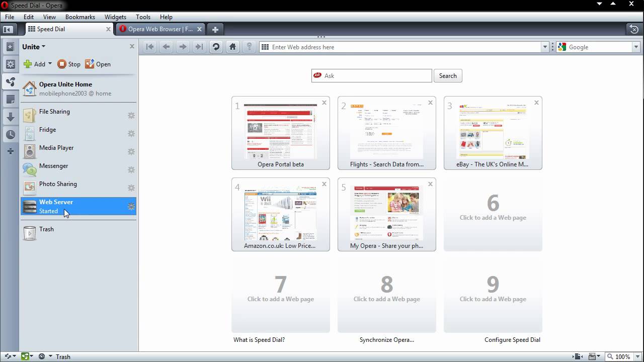Switch to the Opera Web Browser tab
644x362 pixels.
point(160,29)
